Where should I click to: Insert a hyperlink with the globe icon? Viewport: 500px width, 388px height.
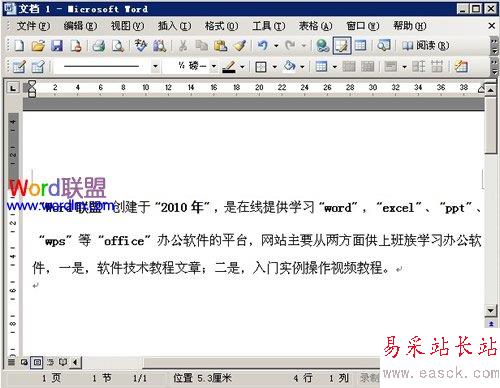323,46
